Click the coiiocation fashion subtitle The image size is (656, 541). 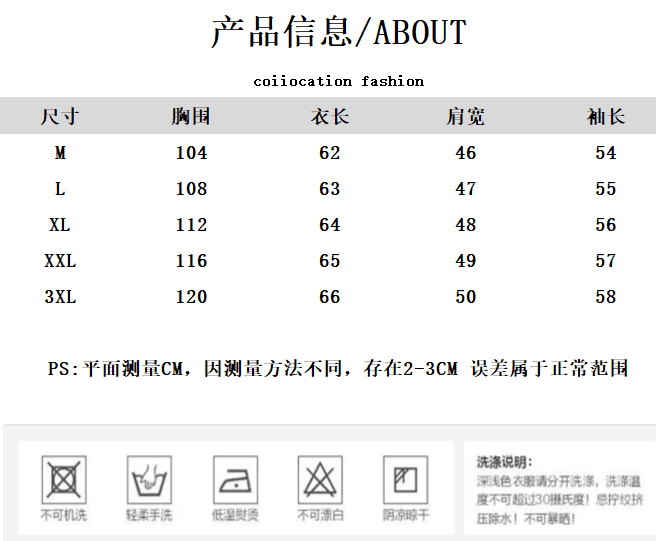tap(338, 81)
